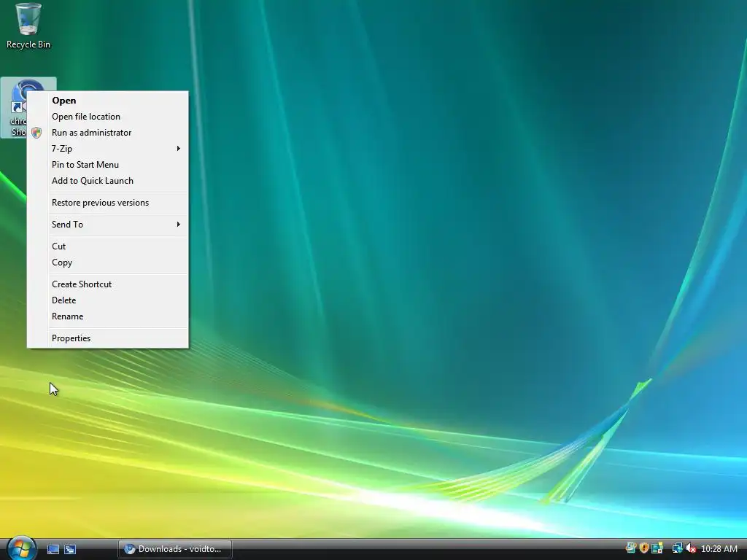Click Show Desktop quick launch icon

(53, 549)
